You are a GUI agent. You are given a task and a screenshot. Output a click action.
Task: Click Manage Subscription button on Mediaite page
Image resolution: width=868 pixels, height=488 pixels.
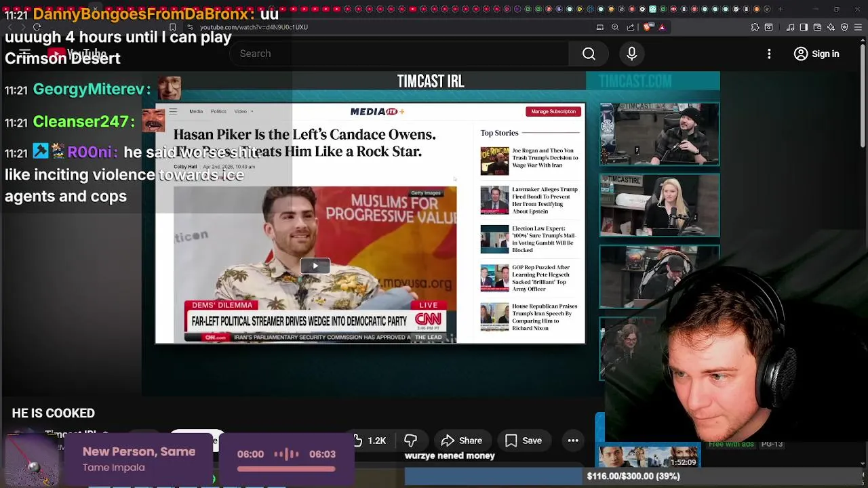click(553, 111)
